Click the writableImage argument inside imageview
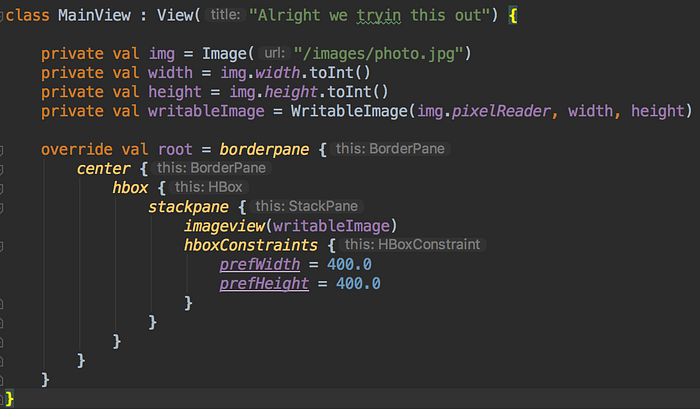 click(331, 226)
